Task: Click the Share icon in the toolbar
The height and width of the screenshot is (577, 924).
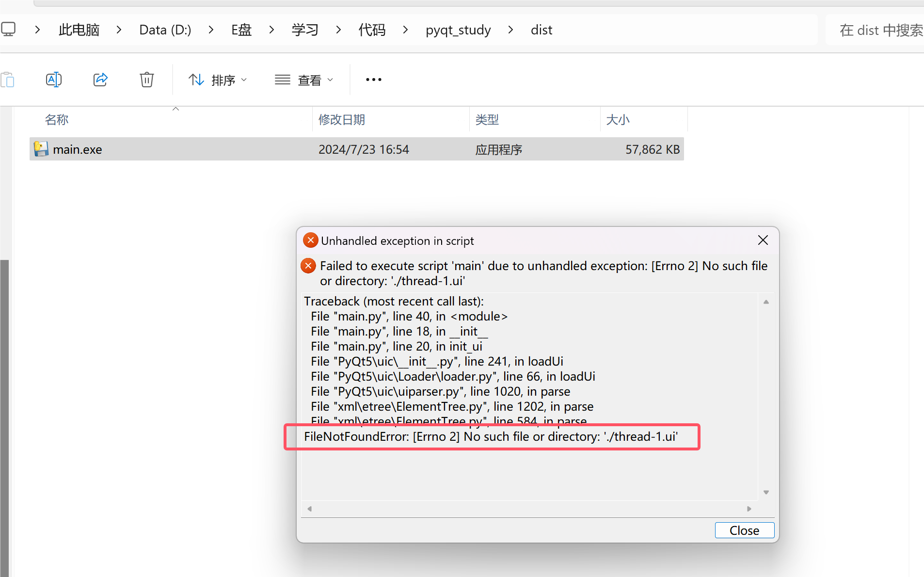Action: (100, 80)
